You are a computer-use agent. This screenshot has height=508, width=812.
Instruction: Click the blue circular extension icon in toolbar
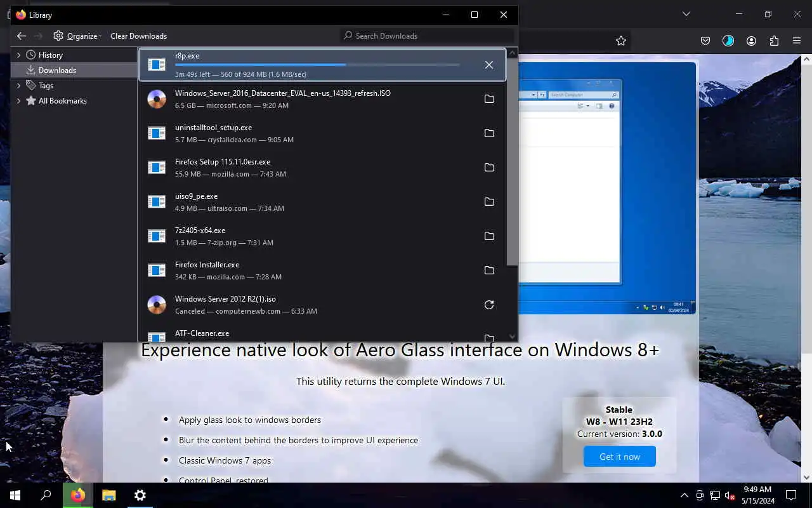click(728, 41)
